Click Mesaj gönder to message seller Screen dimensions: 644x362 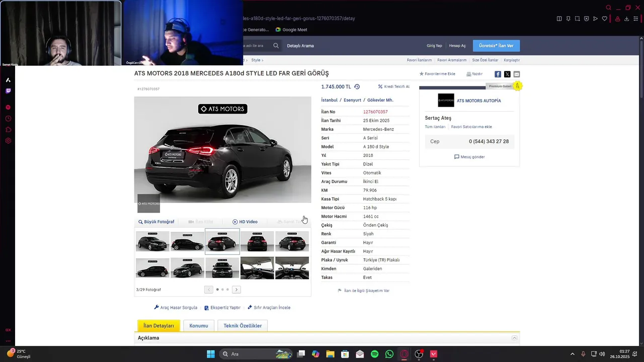pyautogui.click(x=469, y=157)
